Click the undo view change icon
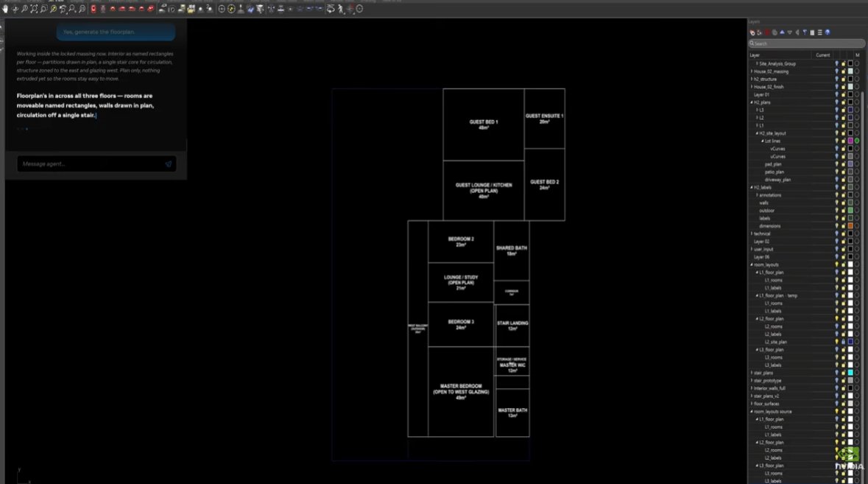The height and width of the screenshot is (484, 868). point(63,10)
